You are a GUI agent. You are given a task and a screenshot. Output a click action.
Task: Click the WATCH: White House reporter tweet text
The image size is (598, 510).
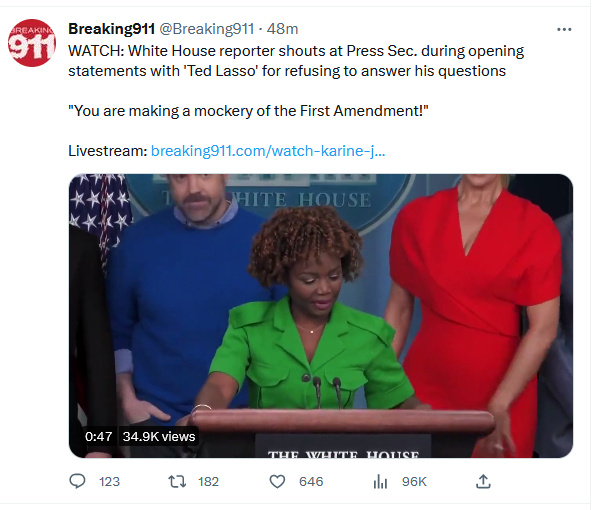pyautogui.click(x=296, y=61)
